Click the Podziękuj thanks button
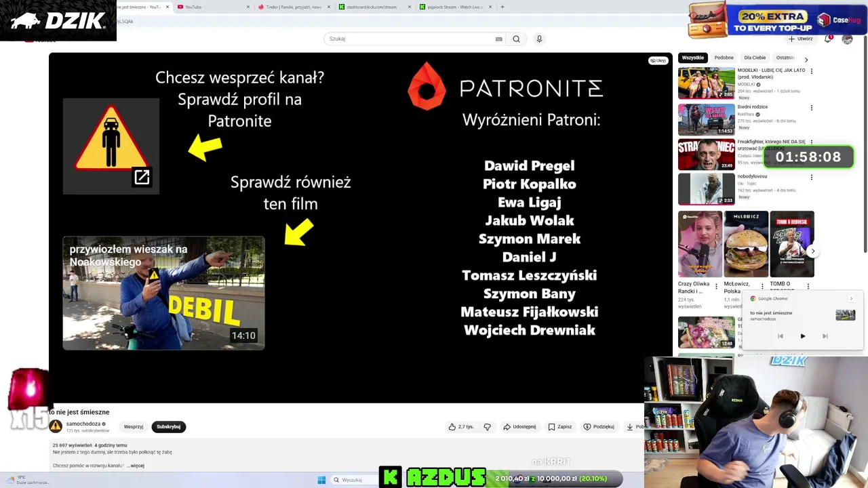868x488 pixels. [x=599, y=427]
